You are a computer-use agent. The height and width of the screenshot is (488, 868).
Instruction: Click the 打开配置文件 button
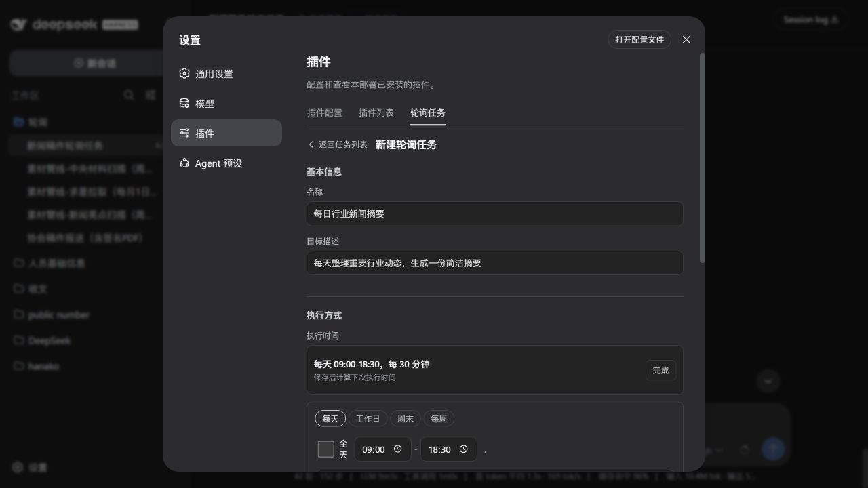(639, 39)
